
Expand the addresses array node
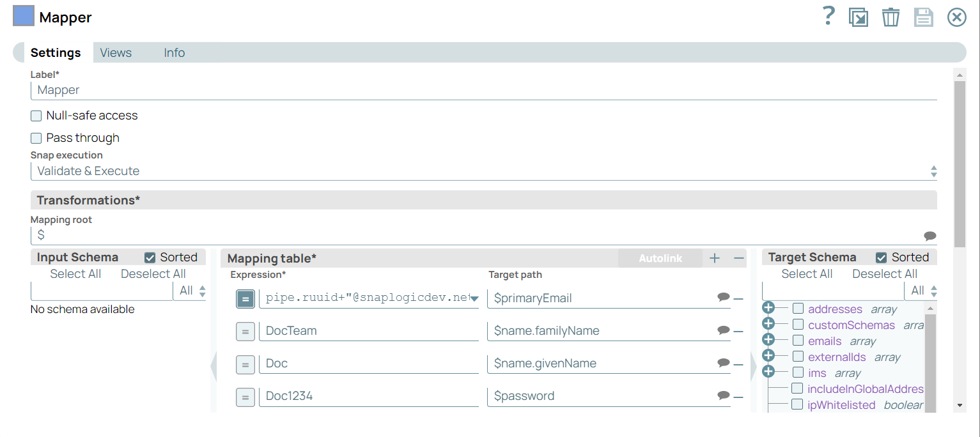point(768,307)
